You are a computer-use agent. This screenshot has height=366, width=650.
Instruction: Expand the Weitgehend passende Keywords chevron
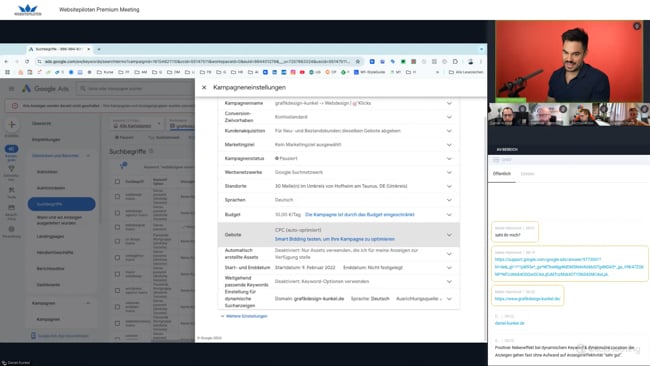click(449, 282)
